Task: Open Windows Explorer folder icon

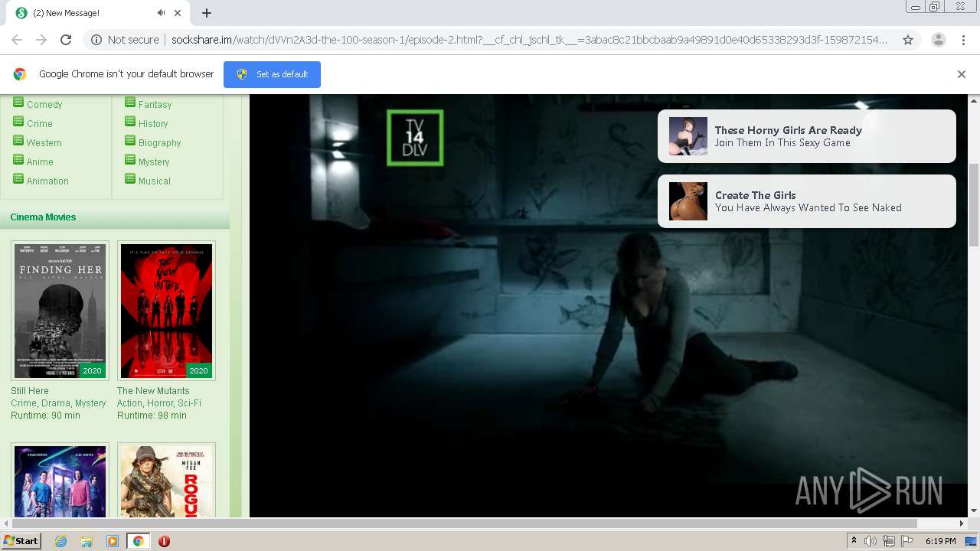Action: (87, 541)
